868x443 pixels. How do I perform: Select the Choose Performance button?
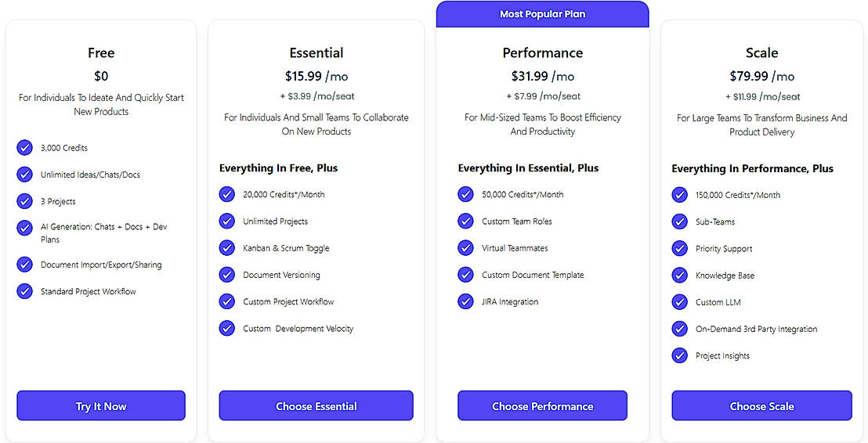coord(542,405)
